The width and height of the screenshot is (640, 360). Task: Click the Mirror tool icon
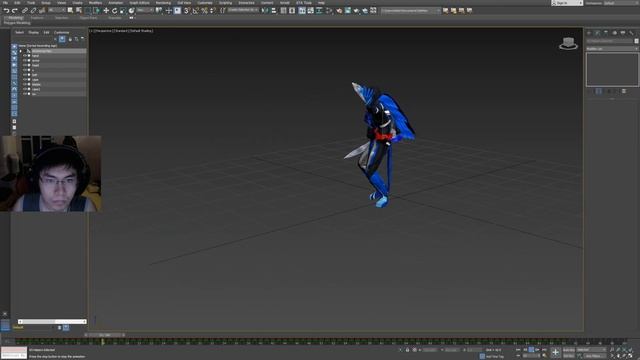click(265, 11)
